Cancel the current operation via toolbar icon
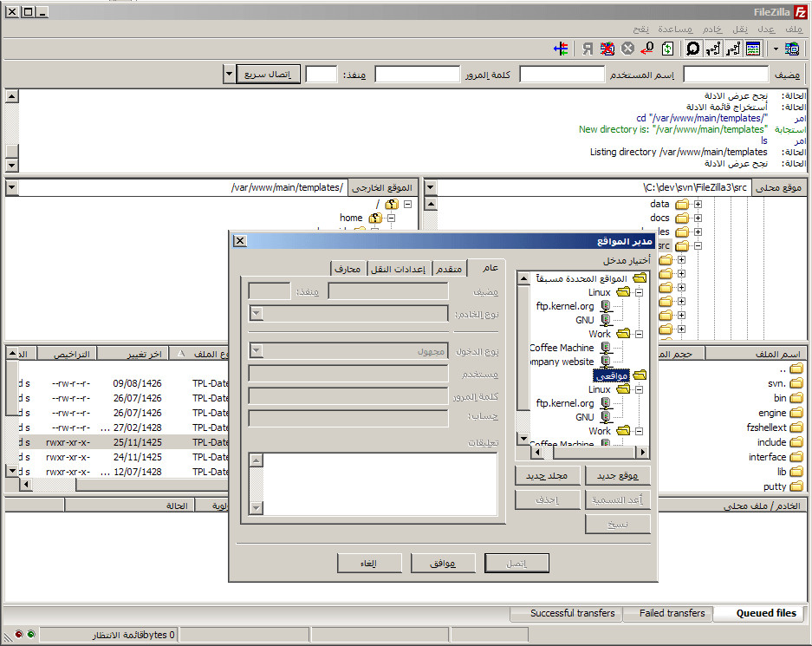Screen dimensions: 812x646 (627, 49)
